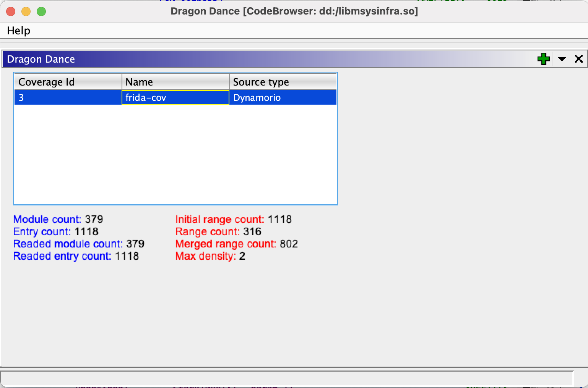This screenshot has width=588, height=388.
Task: Click the green plus import coverage icon
Action: (543, 59)
